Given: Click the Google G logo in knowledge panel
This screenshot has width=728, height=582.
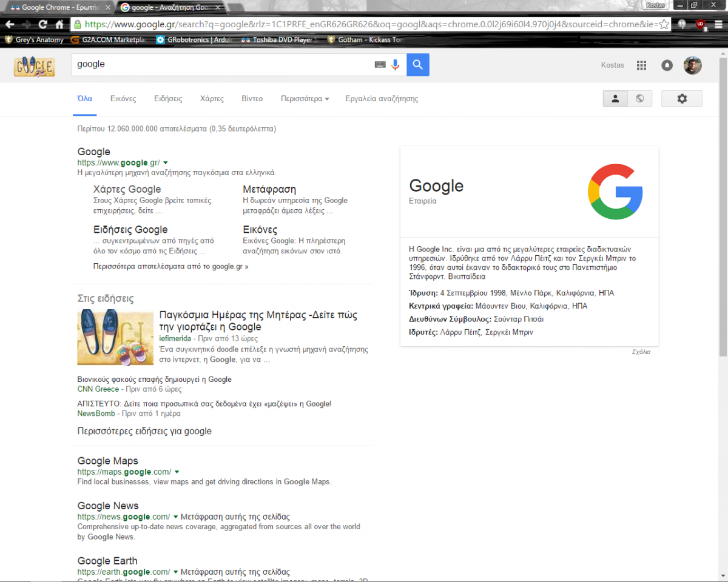Looking at the screenshot, I should [x=615, y=192].
